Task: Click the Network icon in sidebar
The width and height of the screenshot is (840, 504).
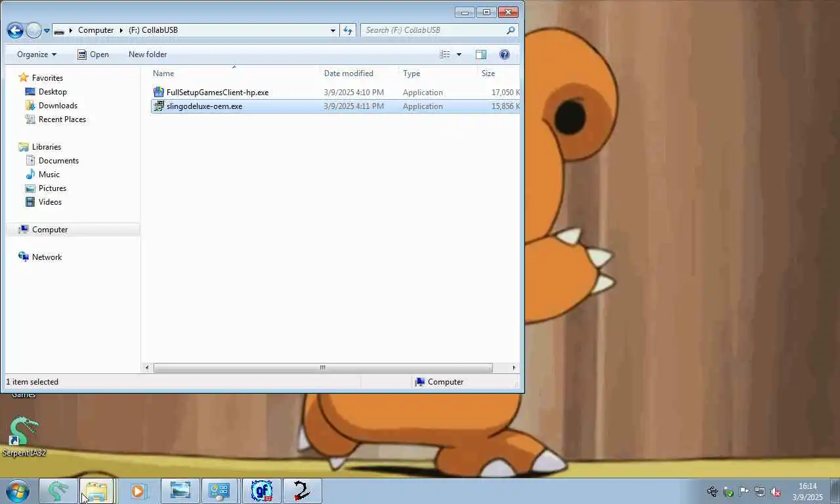Action: pos(24,257)
